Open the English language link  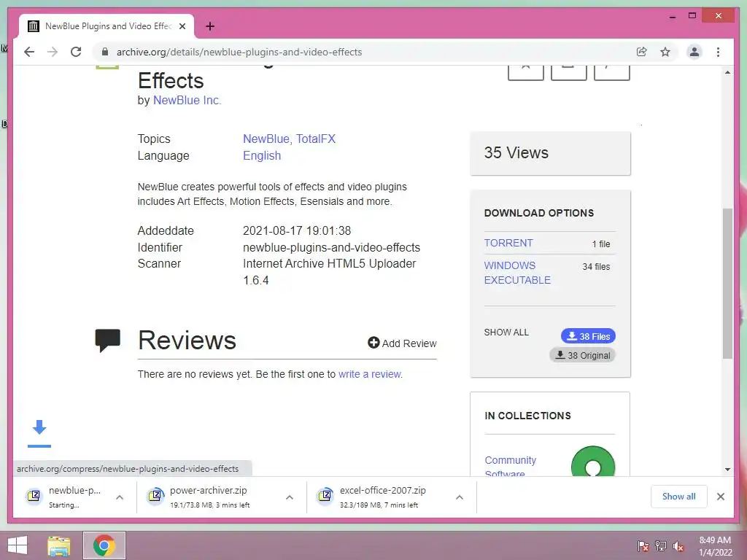(x=262, y=155)
